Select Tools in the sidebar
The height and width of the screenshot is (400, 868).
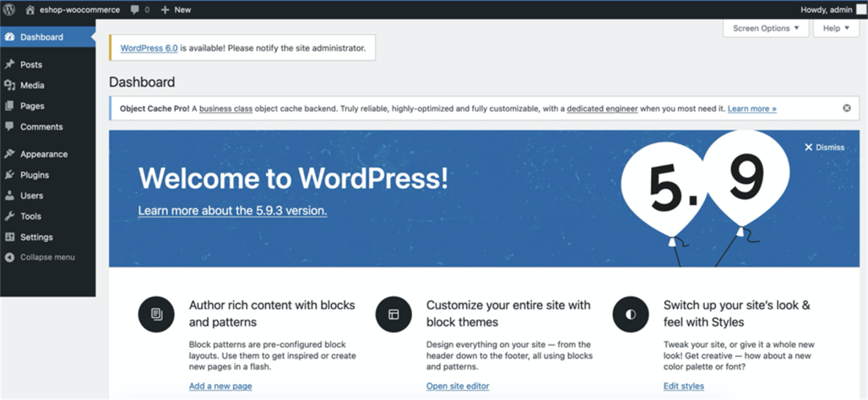tap(47, 216)
